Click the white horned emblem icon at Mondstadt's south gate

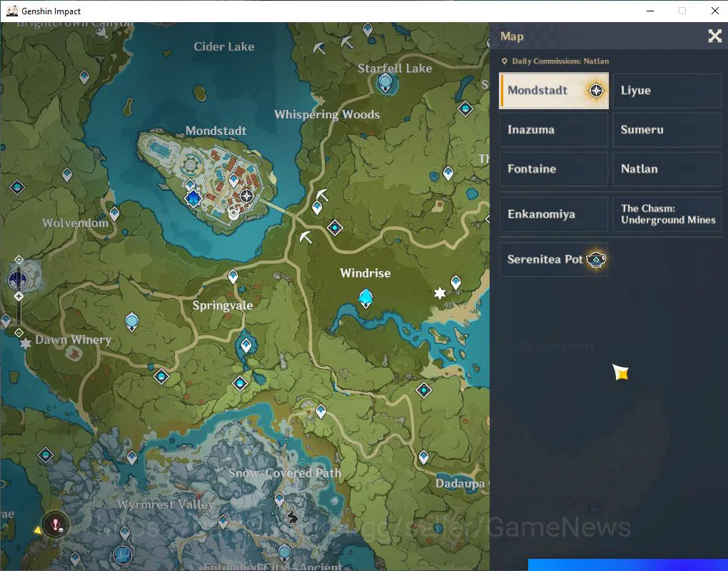pos(233,213)
